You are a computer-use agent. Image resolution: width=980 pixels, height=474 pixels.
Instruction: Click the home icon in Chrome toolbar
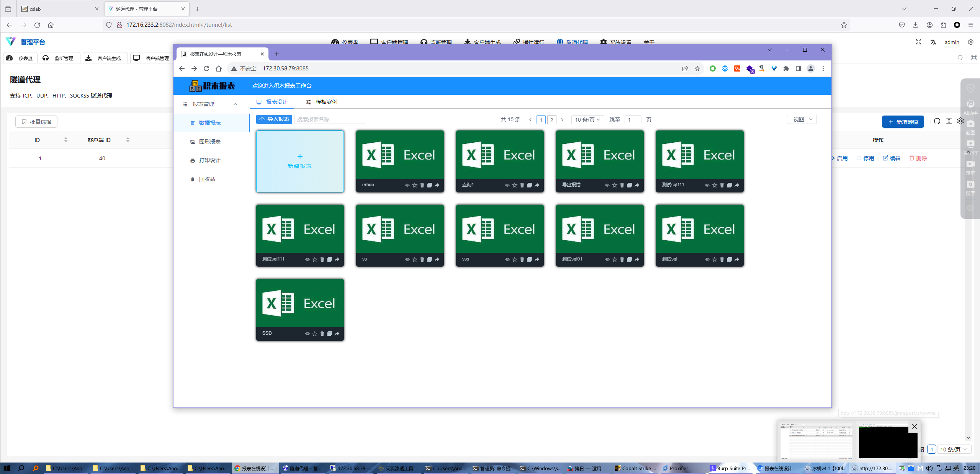coord(219,68)
